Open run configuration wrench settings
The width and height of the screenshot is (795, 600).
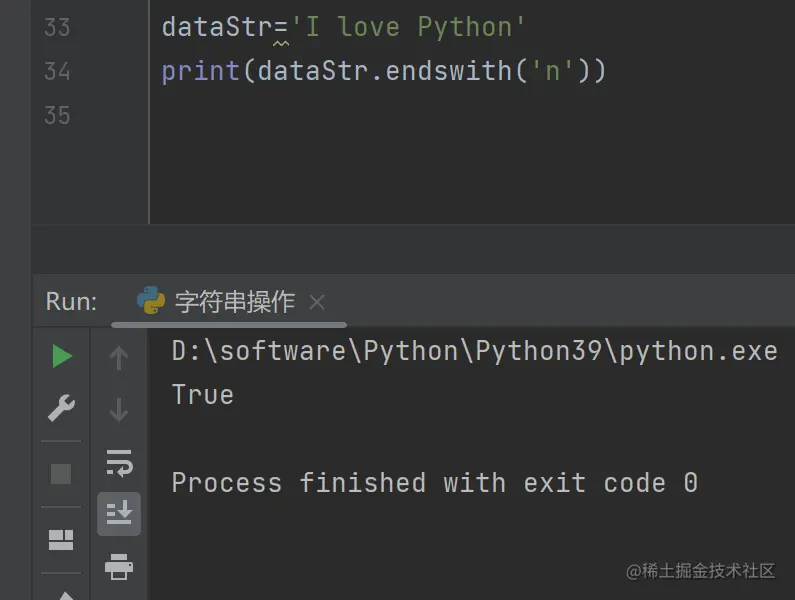(x=61, y=408)
